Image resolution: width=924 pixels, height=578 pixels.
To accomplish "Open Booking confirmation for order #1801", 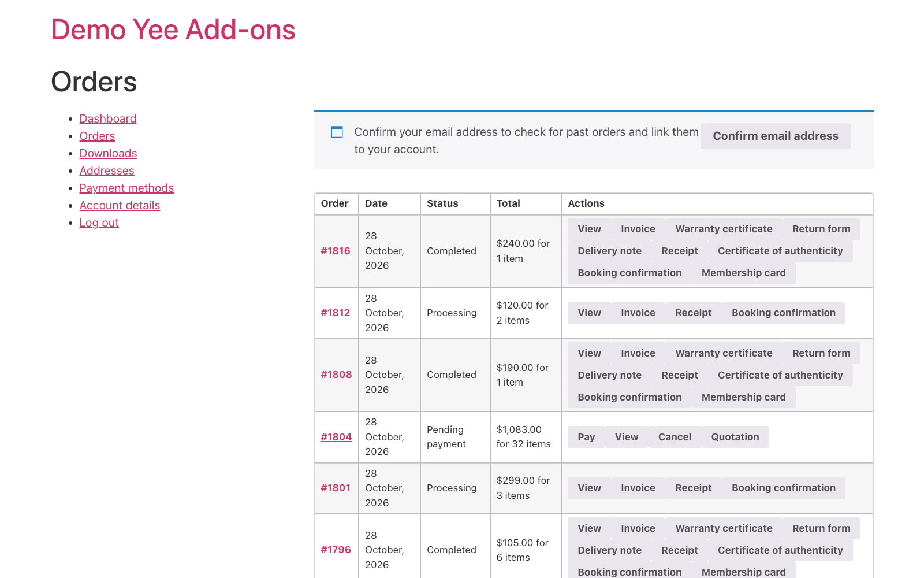I will click(x=784, y=488).
